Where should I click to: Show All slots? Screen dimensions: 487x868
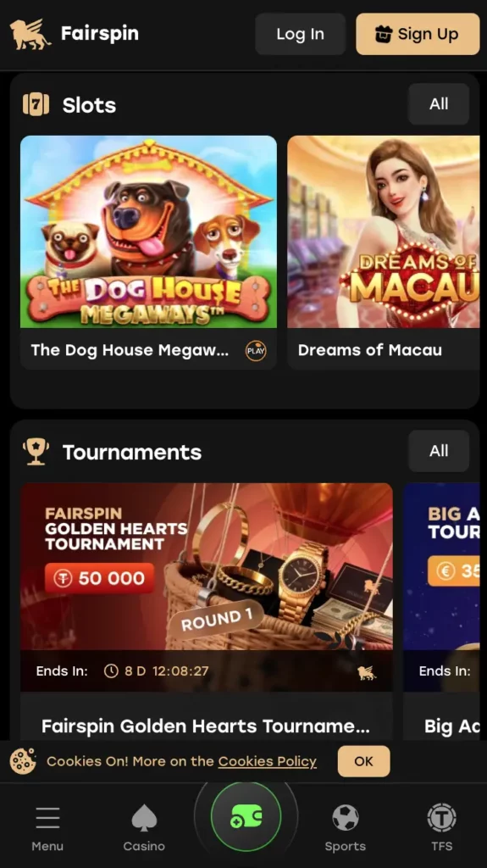click(x=439, y=104)
